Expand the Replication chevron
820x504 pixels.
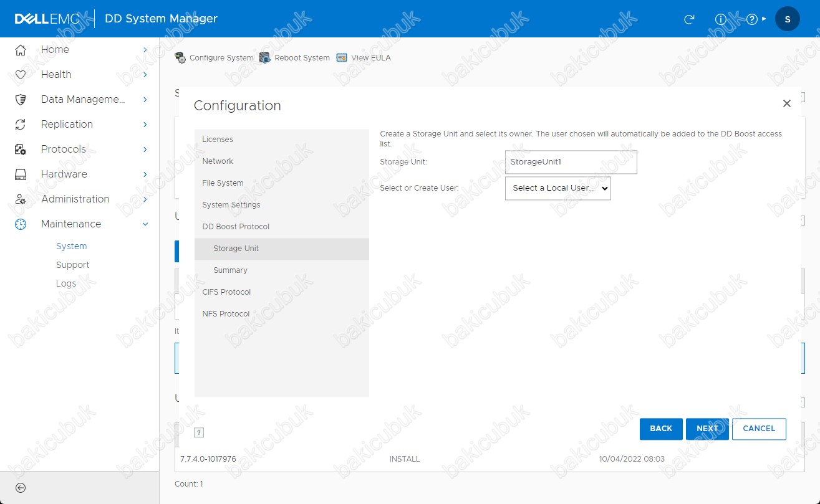pyautogui.click(x=145, y=125)
